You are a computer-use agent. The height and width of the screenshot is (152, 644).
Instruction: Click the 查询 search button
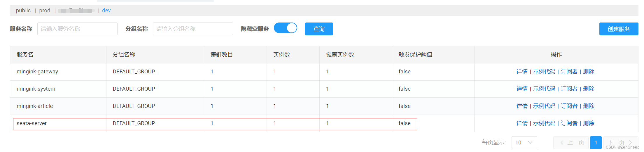pos(319,29)
